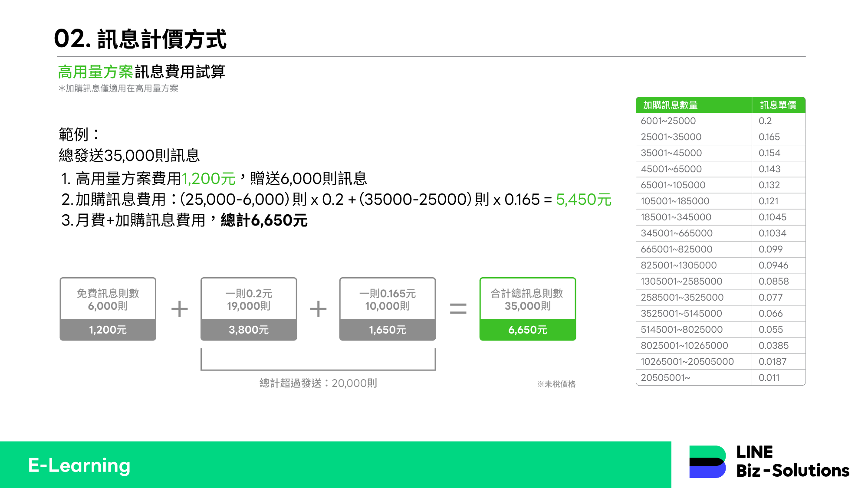Viewport: 868px width, 488px height.
Task: Click the LINE Biz-Solutions logo icon
Action: 707,462
